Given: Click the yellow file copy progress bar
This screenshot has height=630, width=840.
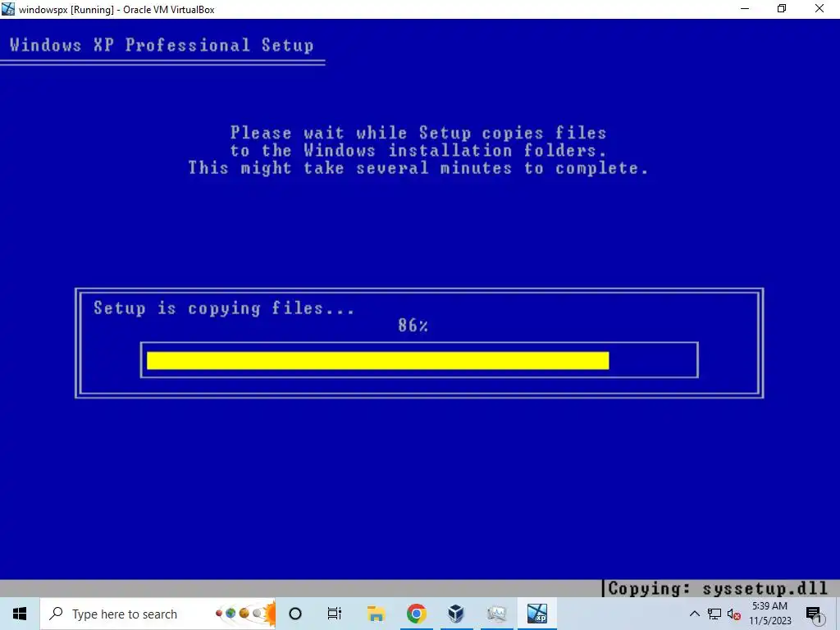Looking at the screenshot, I should pos(377,361).
